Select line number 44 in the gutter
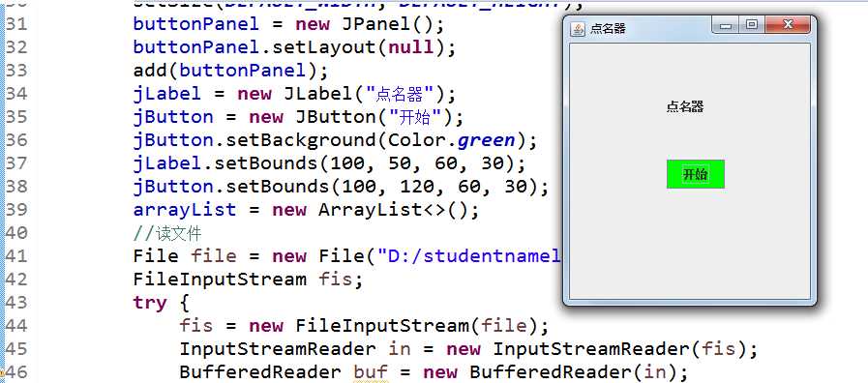This screenshot has height=383, width=868. click(16, 325)
